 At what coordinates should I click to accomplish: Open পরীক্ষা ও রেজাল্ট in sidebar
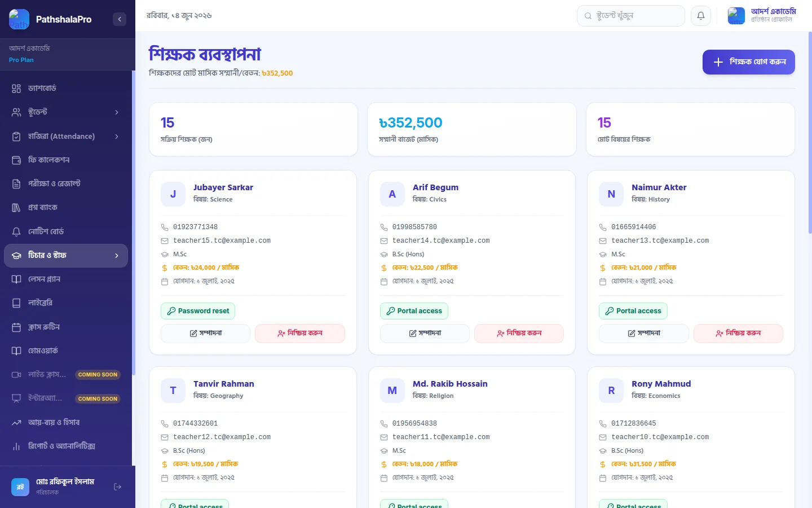point(66,184)
